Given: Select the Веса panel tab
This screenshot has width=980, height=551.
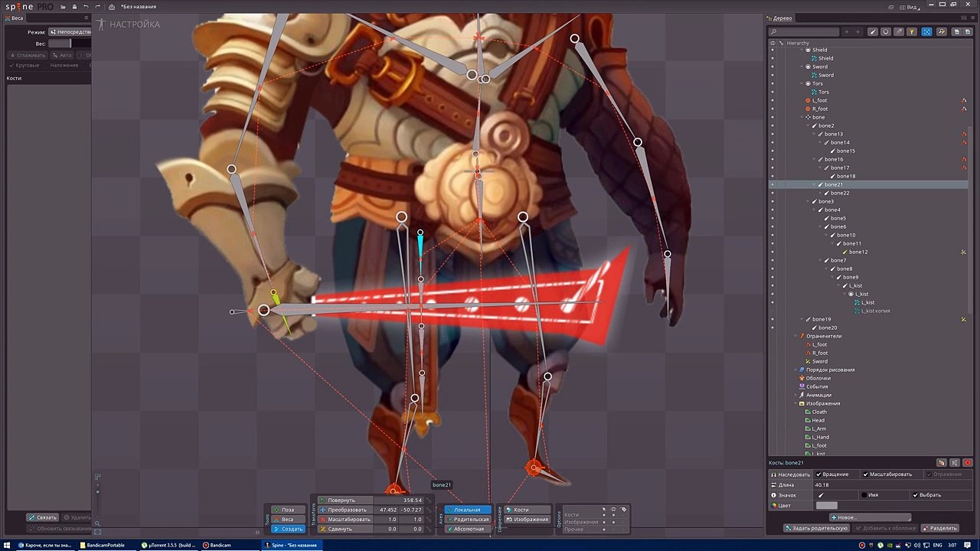Looking at the screenshot, I should [14, 18].
